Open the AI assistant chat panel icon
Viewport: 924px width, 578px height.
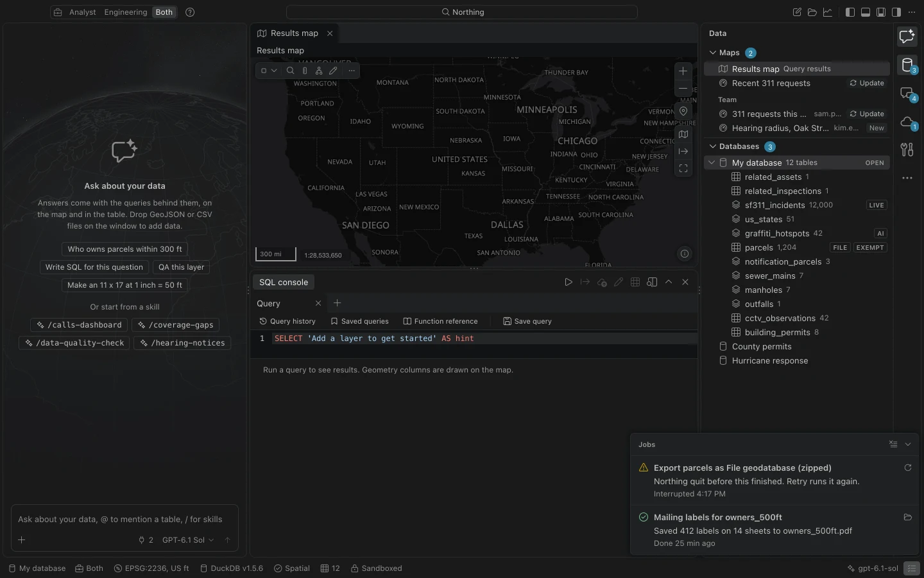pyautogui.click(x=907, y=37)
